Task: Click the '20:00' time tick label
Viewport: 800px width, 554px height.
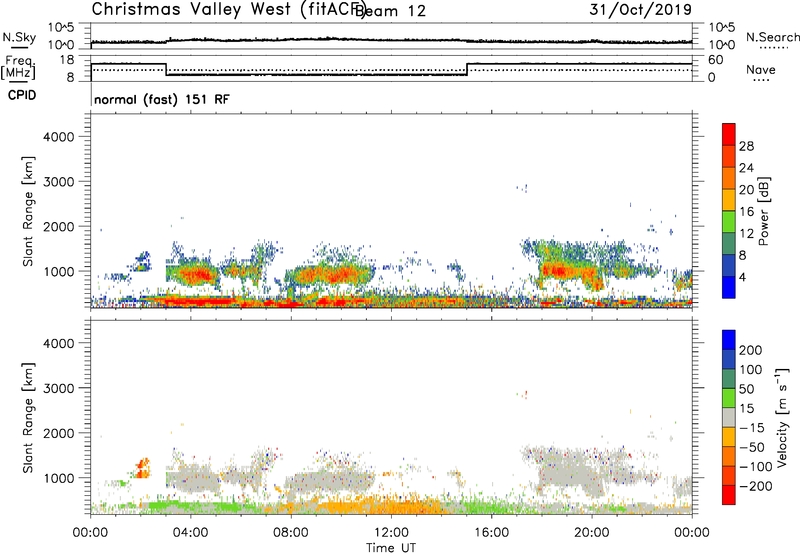Action: (591, 533)
